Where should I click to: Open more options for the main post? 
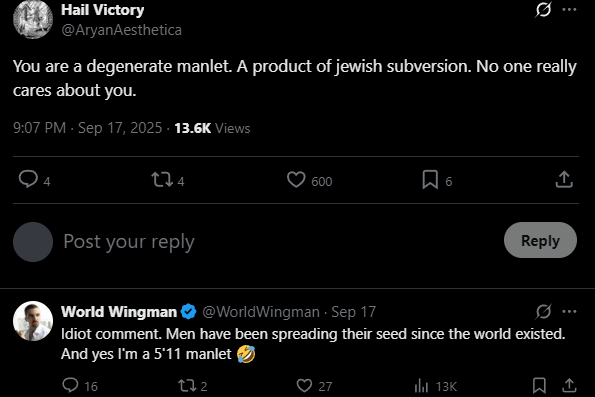tap(569, 9)
